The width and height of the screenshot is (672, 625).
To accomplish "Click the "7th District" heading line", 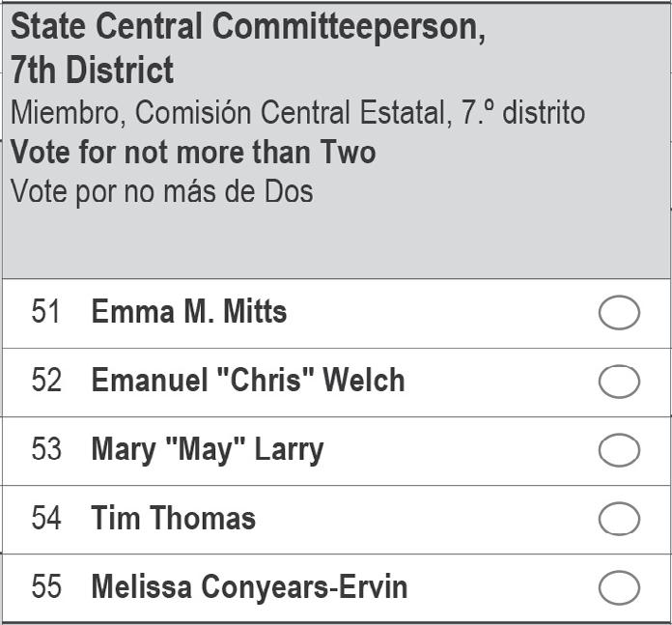I will (93, 71).
